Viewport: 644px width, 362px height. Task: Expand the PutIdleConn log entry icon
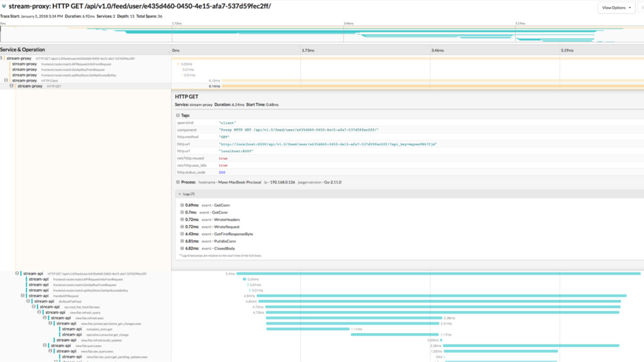pyautogui.click(x=182, y=241)
